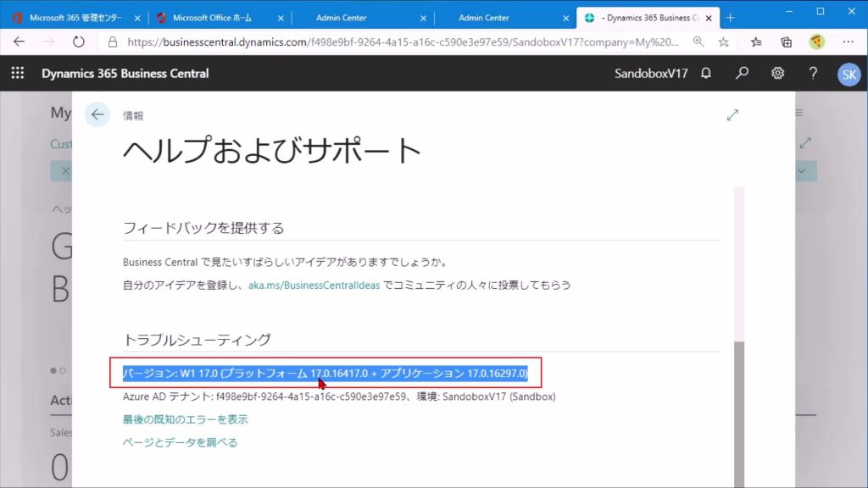Click ページとデータを調べる link
Image resolution: width=868 pixels, height=488 pixels.
pos(180,442)
